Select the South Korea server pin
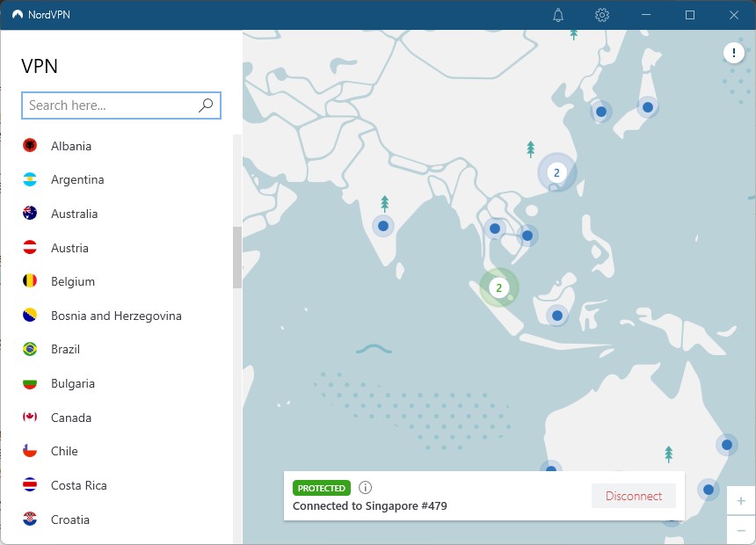 coord(601,112)
